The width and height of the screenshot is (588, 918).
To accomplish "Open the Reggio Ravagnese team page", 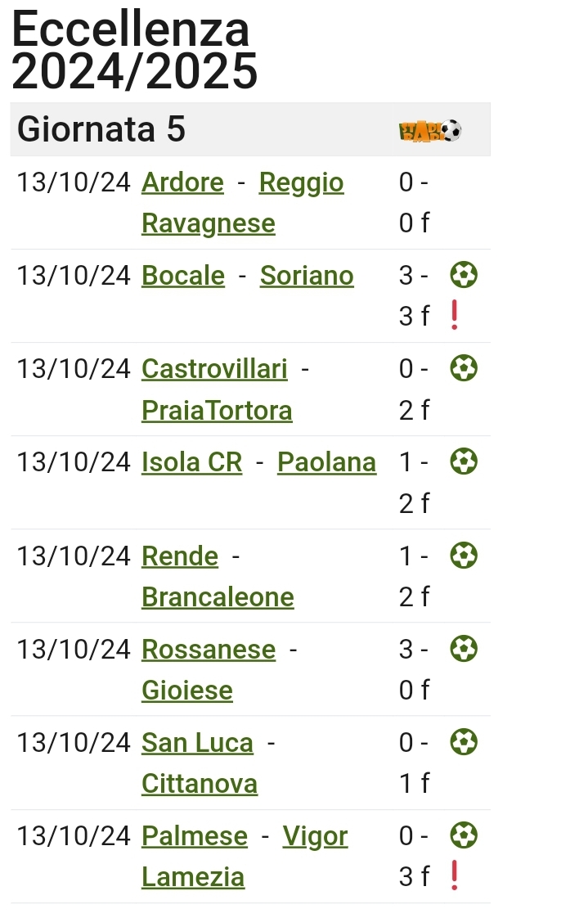I will (243, 203).
